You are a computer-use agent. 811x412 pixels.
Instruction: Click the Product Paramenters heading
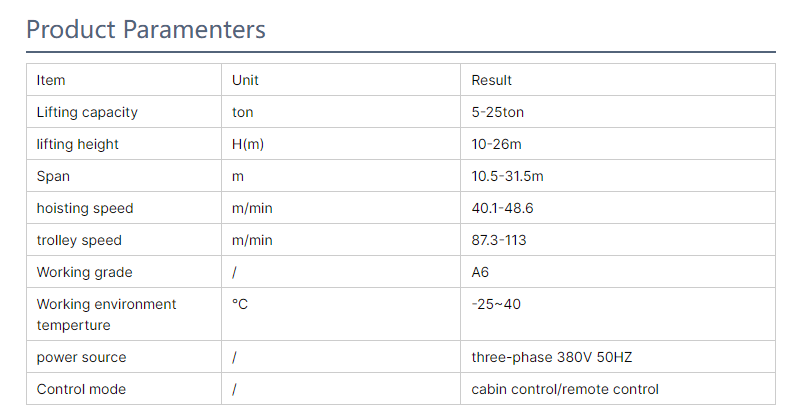click(x=146, y=30)
